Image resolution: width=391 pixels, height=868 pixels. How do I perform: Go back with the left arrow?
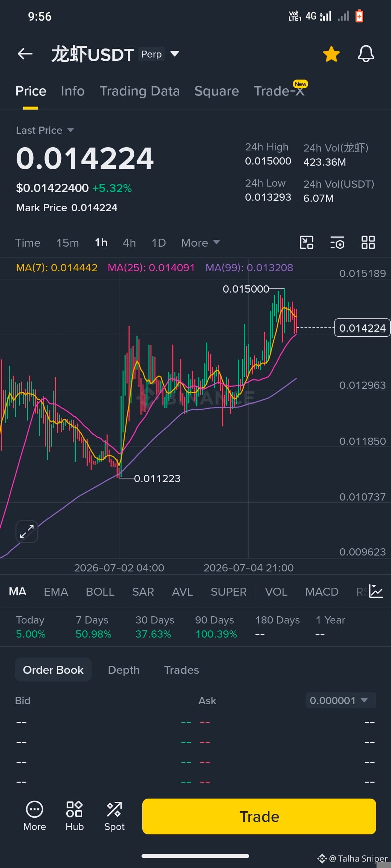tap(25, 54)
